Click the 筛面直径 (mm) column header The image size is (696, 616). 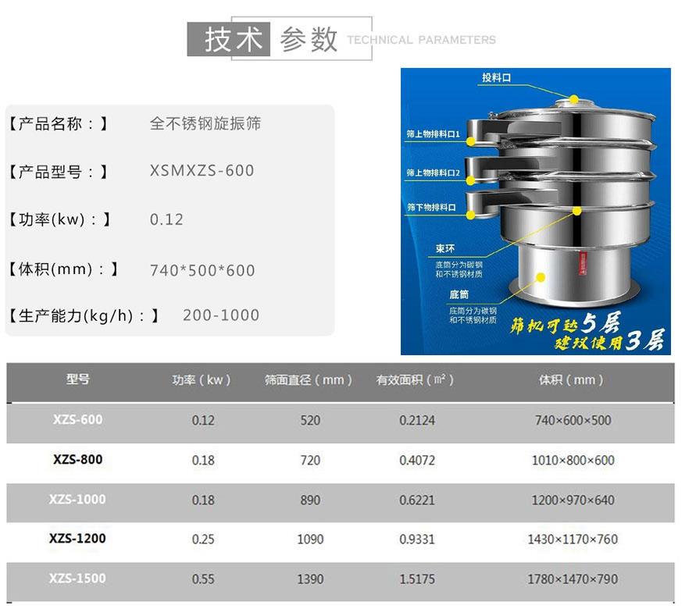pyautogui.click(x=309, y=380)
